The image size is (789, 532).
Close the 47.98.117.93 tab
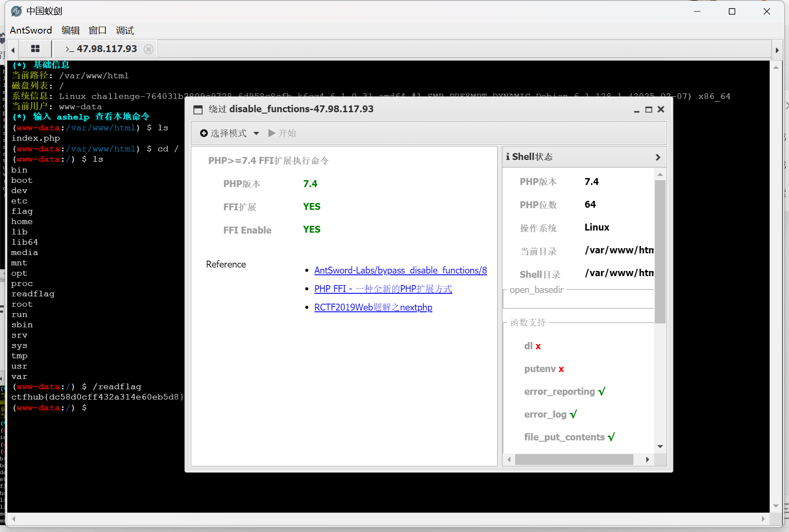pos(148,49)
